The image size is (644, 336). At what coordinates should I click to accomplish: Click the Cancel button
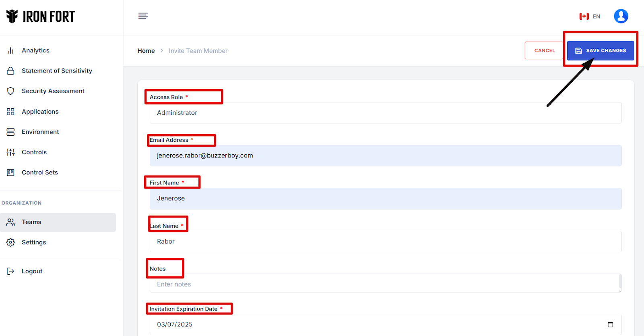pos(544,51)
